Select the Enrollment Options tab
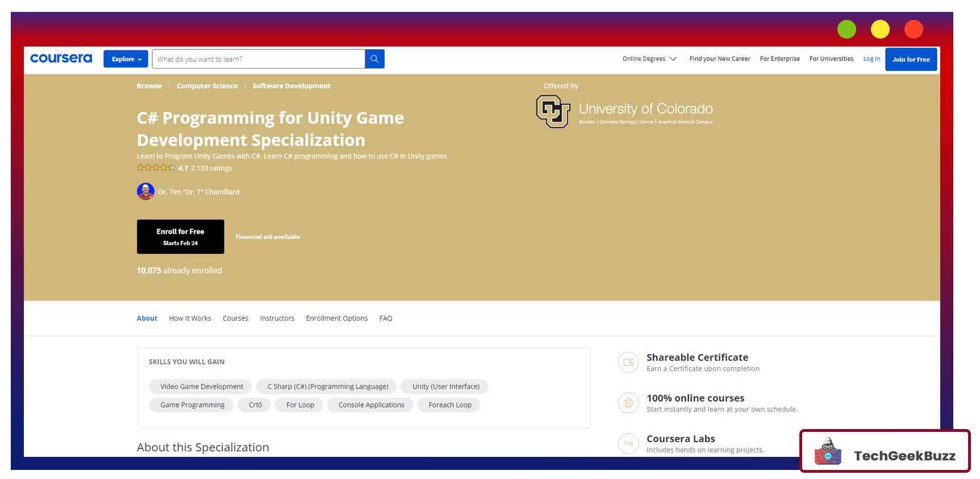 click(x=336, y=318)
